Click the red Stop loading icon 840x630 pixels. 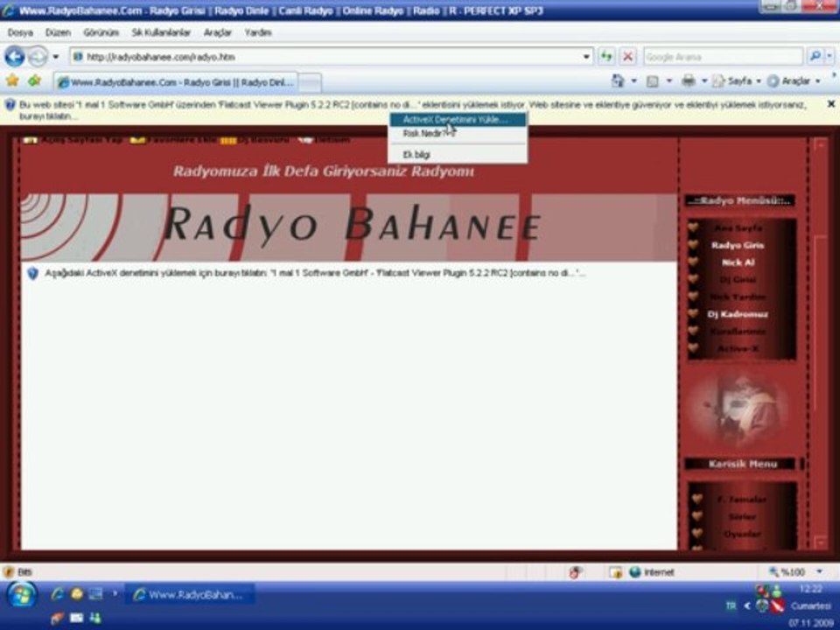click(627, 56)
